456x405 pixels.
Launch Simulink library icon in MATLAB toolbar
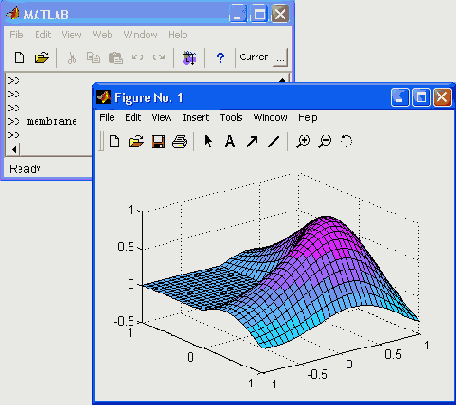coord(189,58)
